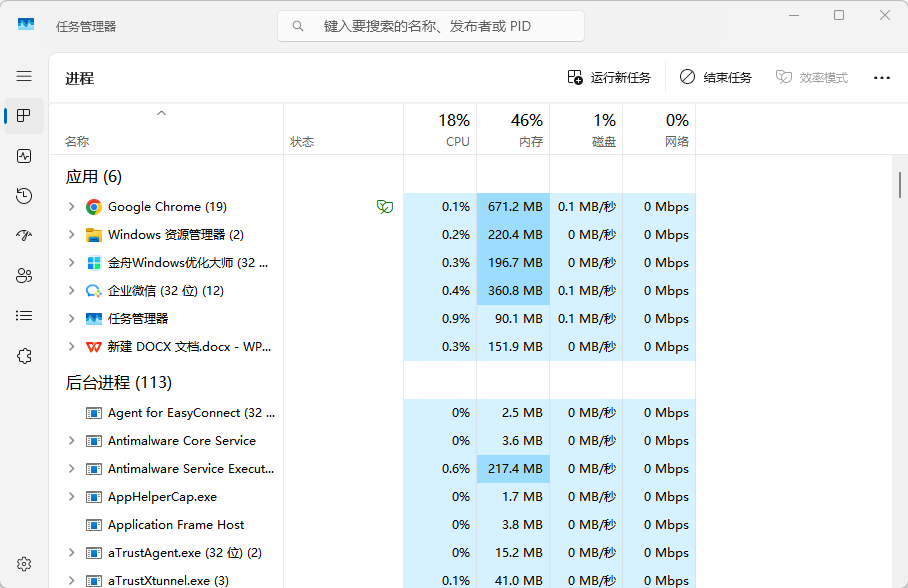Viewport: 908px width, 588px height.
Task: Expand the 企业微信 process group
Action: [x=71, y=291]
